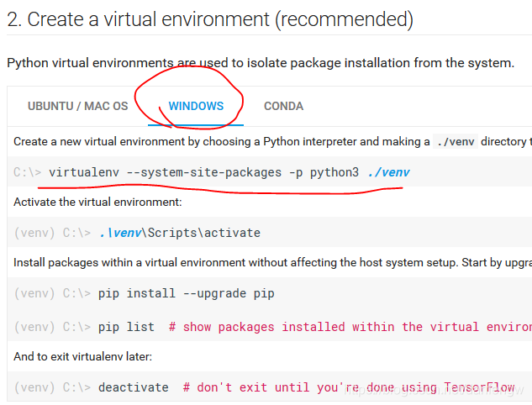This screenshot has height=405, width=532.
Task: Click the "pip install --upgrade pip" command
Action: (x=187, y=293)
